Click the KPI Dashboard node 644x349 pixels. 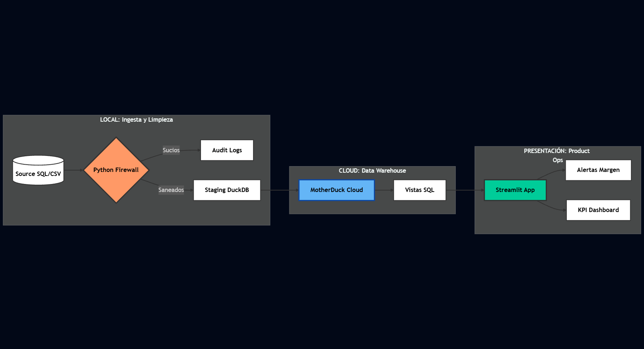(x=598, y=210)
